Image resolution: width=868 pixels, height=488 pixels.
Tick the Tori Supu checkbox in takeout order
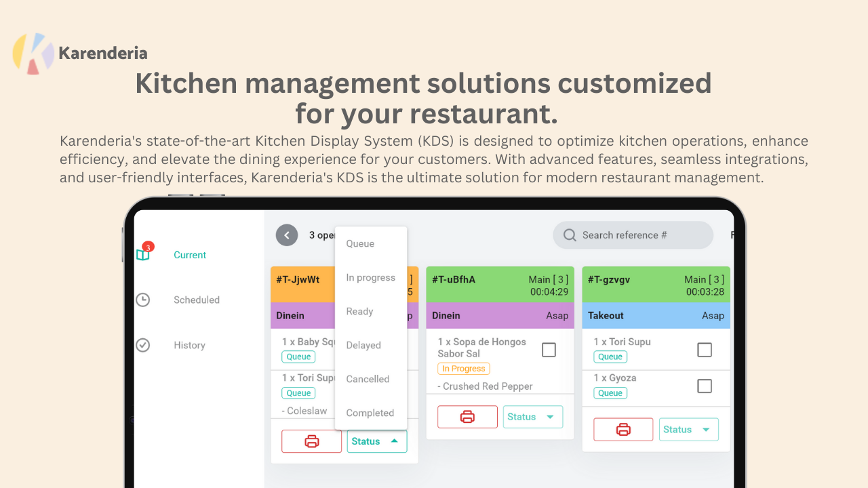pos(705,350)
